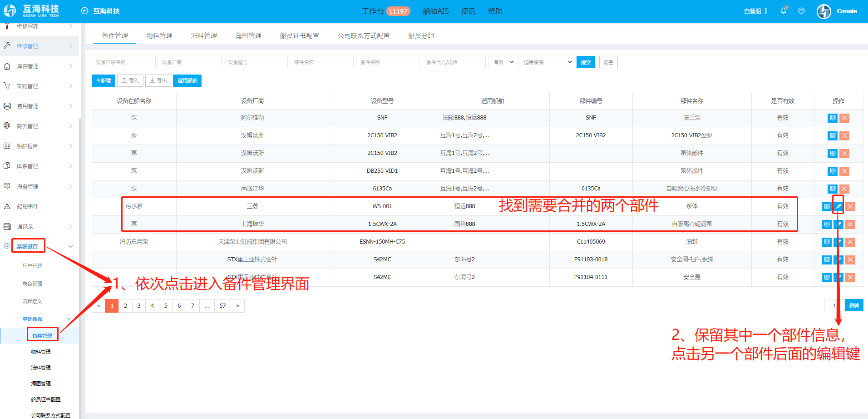
Task: View details of the 三菱 WS-001 row
Action: [827, 207]
